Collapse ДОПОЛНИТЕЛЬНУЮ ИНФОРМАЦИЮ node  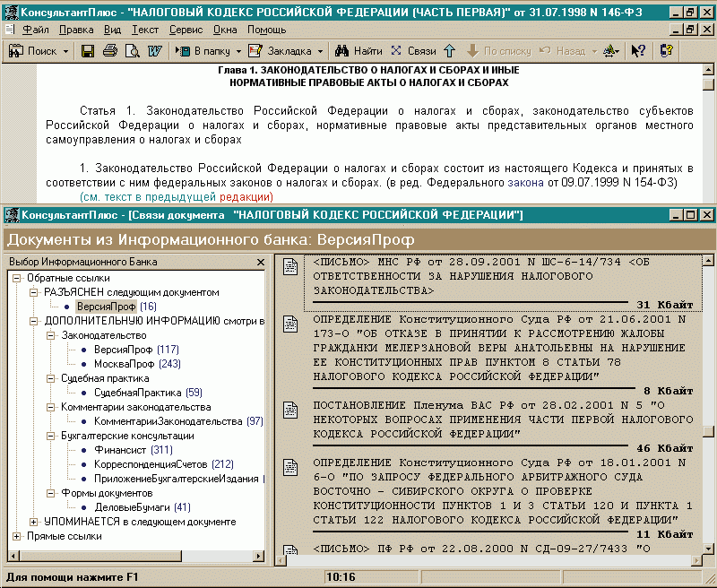pyautogui.click(x=33, y=321)
